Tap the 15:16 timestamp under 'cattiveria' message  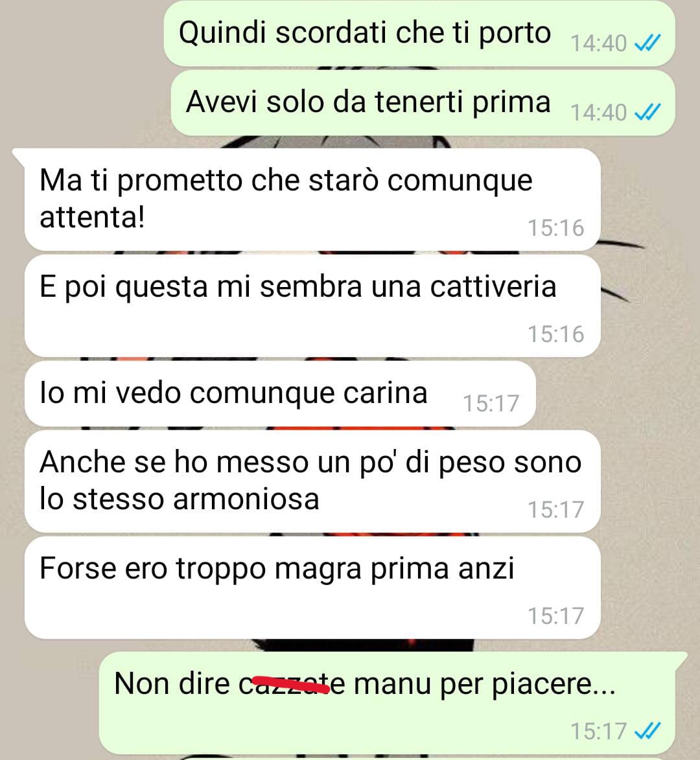click(x=555, y=334)
